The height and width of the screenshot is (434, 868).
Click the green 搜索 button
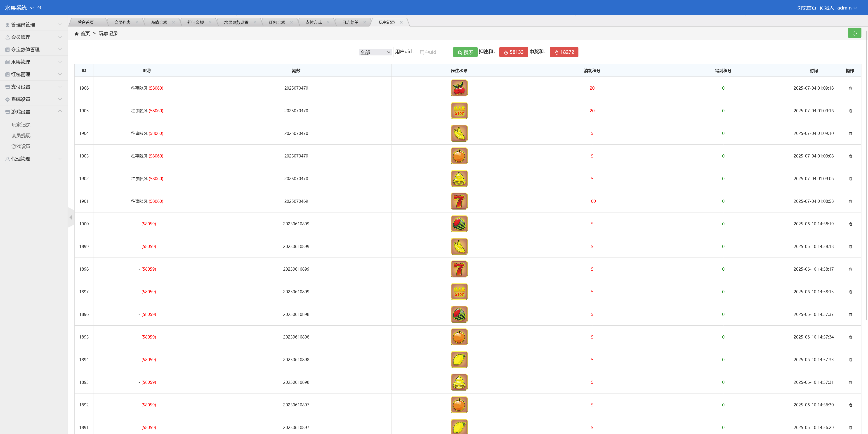point(465,52)
